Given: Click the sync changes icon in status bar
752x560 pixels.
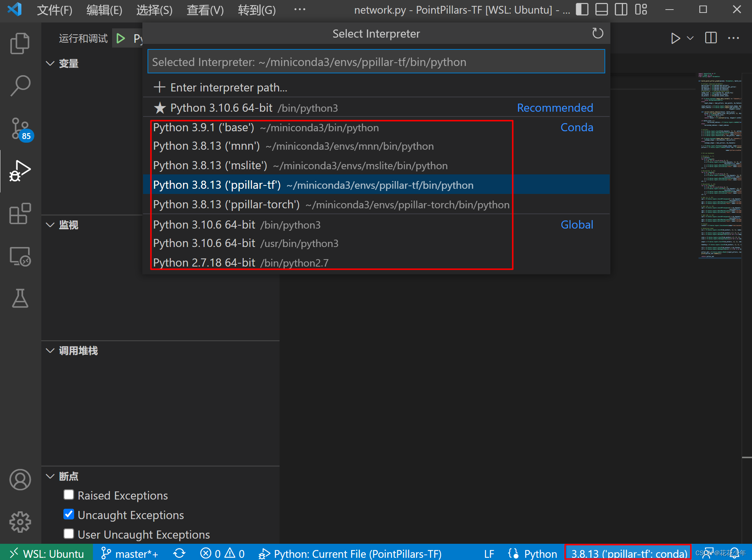Looking at the screenshot, I should pos(179,553).
